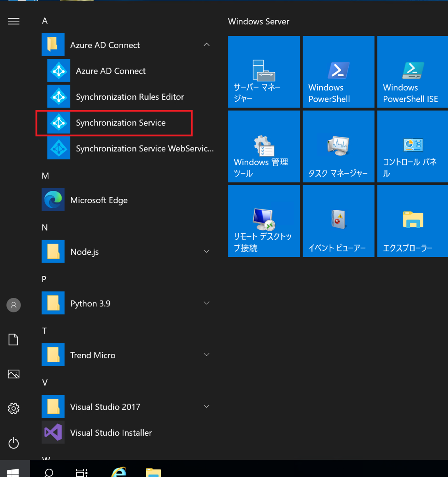Open the イベント ビューアー tile
The height and width of the screenshot is (477, 448).
tap(338, 221)
